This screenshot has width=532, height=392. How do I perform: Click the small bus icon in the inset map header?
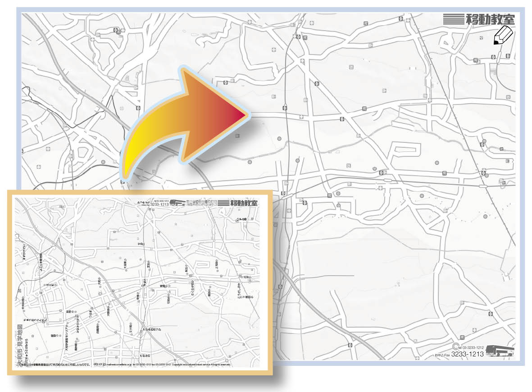[x=177, y=202]
